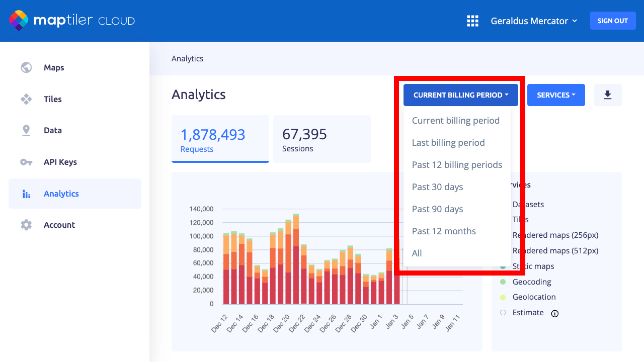
Task: Click info icon next to Estimate
Action: tap(554, 313)
